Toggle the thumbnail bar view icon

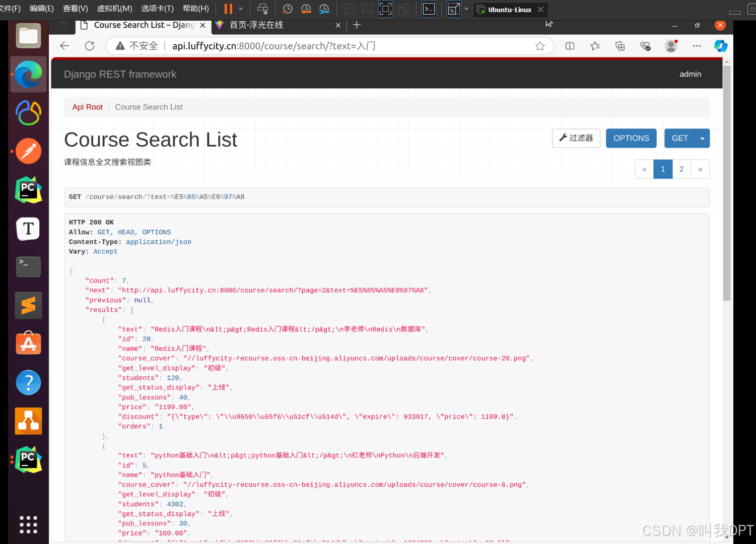367,9
